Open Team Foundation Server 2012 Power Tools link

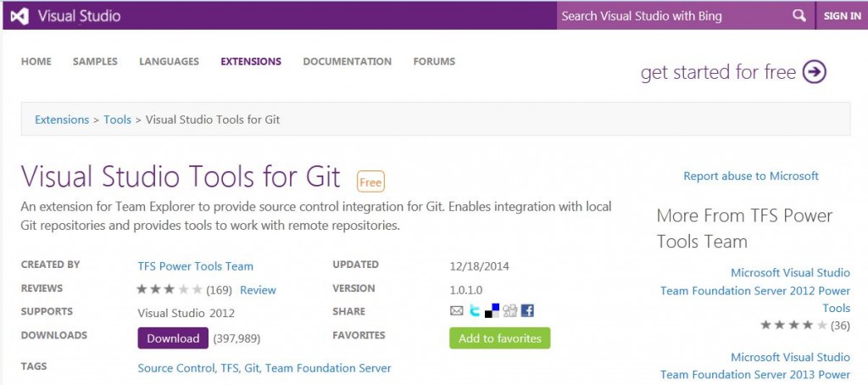click(755, 290)
